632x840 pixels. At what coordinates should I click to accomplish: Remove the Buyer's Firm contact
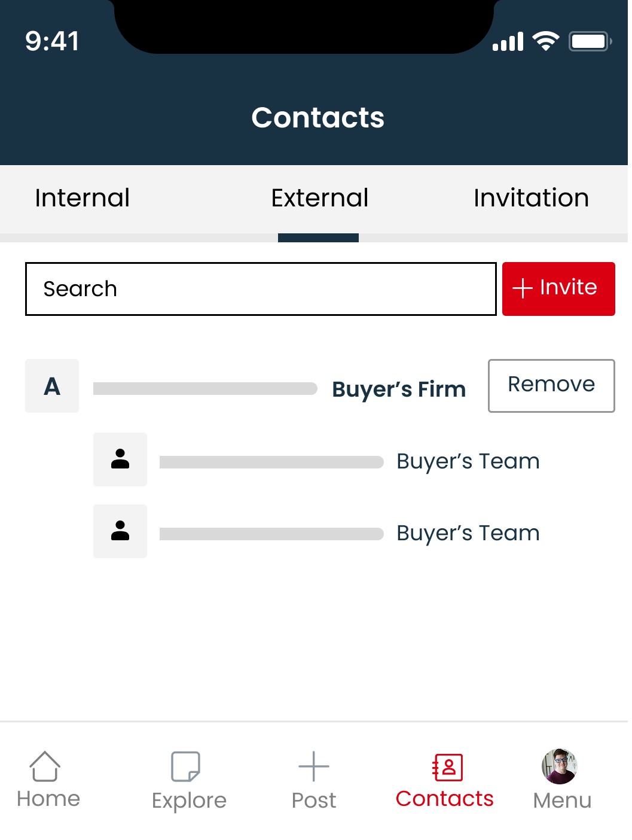pyautogui.click(x=551, y=385)
